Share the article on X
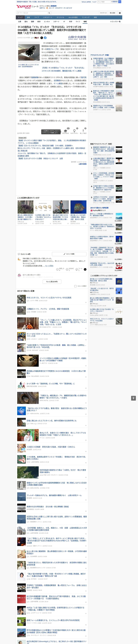138x644 pixels. coord(42,38)
